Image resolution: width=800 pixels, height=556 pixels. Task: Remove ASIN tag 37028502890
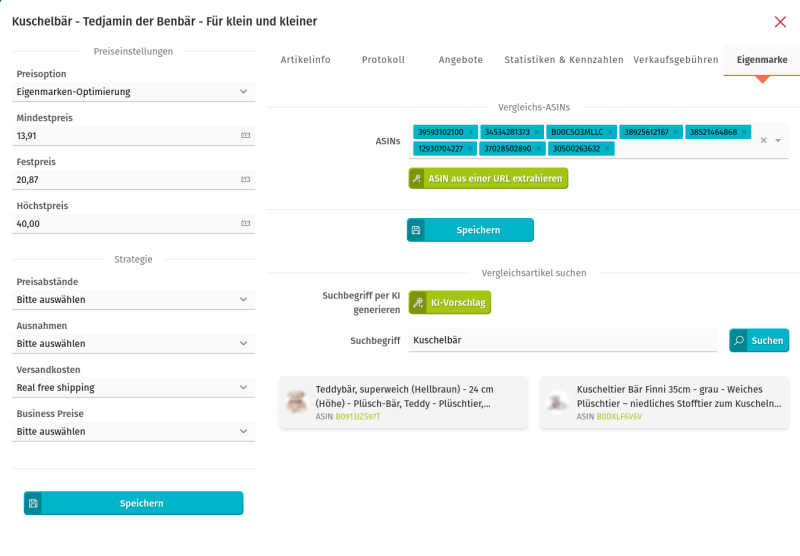[538, 149]
